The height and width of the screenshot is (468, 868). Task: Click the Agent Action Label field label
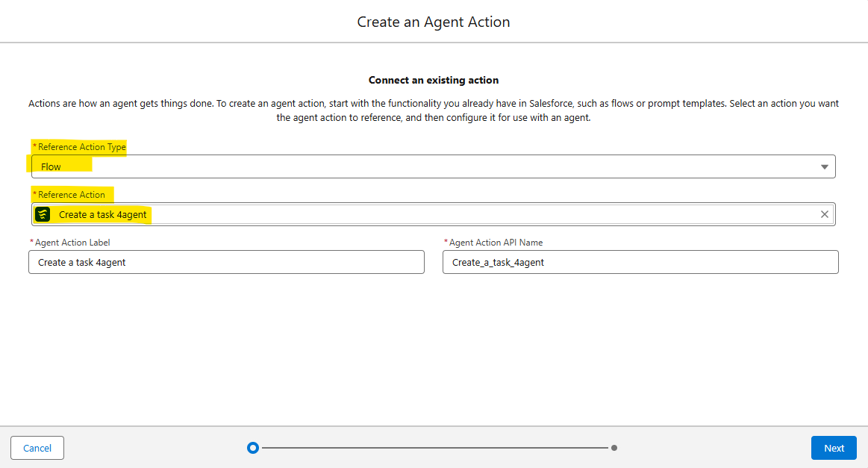(x=72, y=243)
